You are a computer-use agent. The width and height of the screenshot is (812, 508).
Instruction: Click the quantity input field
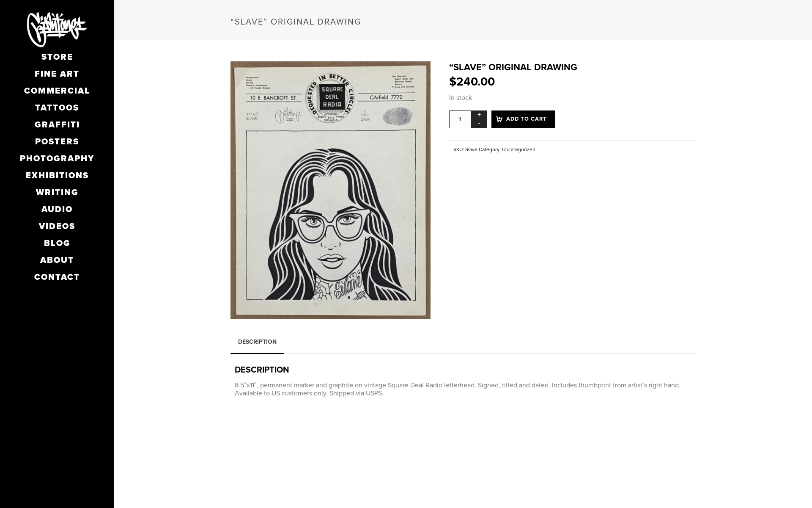click(x=460, y=119)
